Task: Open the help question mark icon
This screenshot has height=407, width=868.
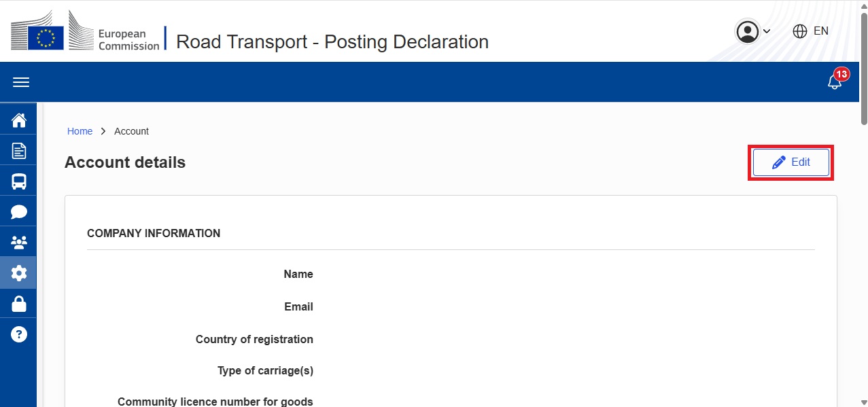Action: 19,334
